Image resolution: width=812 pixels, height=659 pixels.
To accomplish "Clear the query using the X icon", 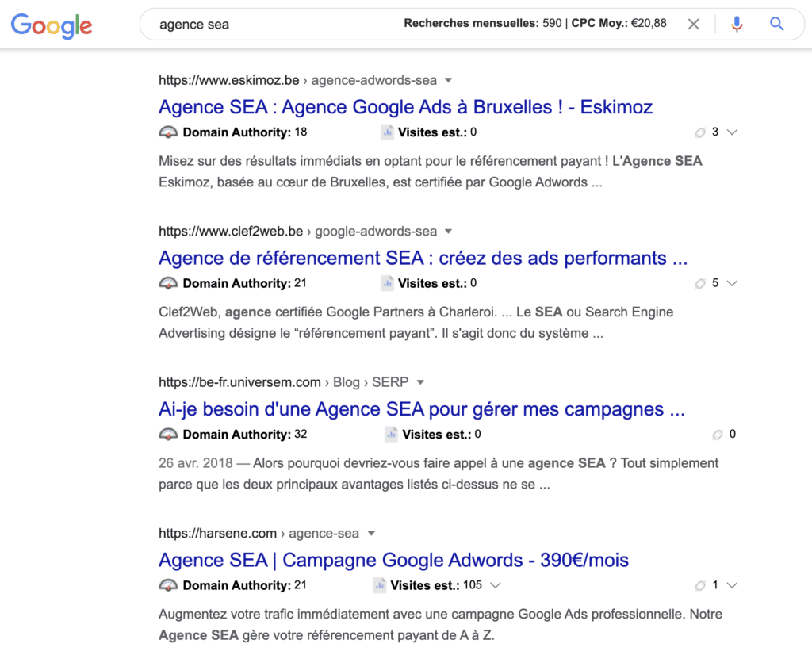I will click(693, 24).
